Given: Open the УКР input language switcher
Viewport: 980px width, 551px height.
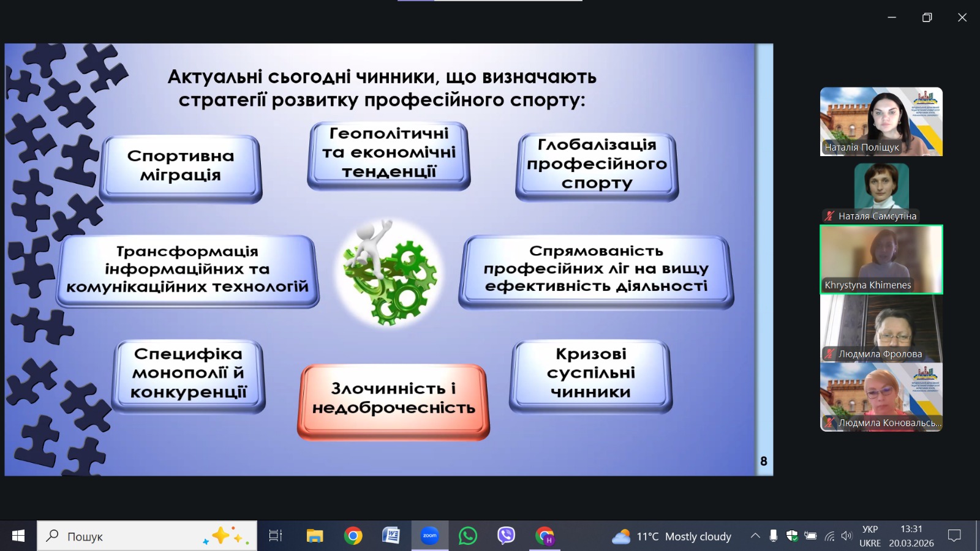Looking at the screenshot, I should [870, 536].
